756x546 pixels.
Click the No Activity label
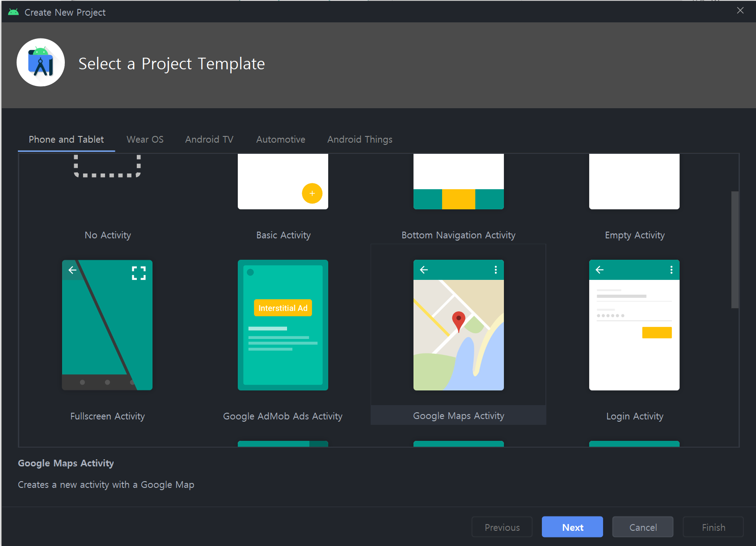pyautogui.click(x=108, y=235)
